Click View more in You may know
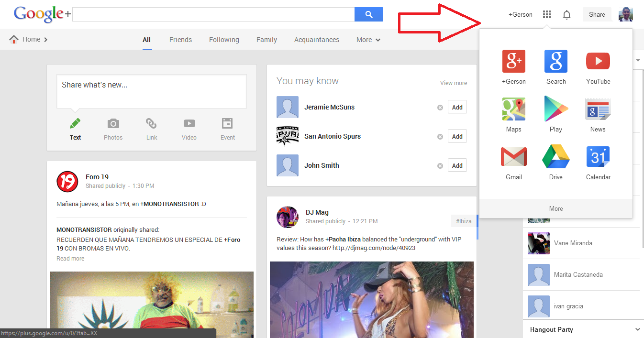This screenshot has height=338, width=644. (454, 83)
